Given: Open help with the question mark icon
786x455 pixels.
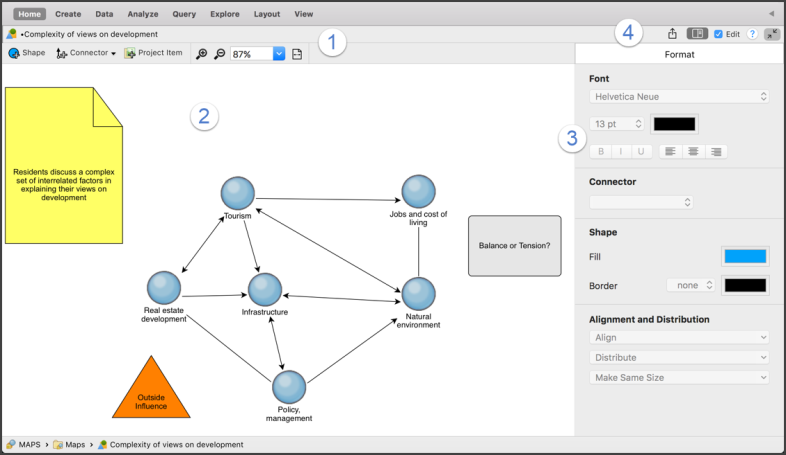Looking at the screenshot, I should point(752,34).
